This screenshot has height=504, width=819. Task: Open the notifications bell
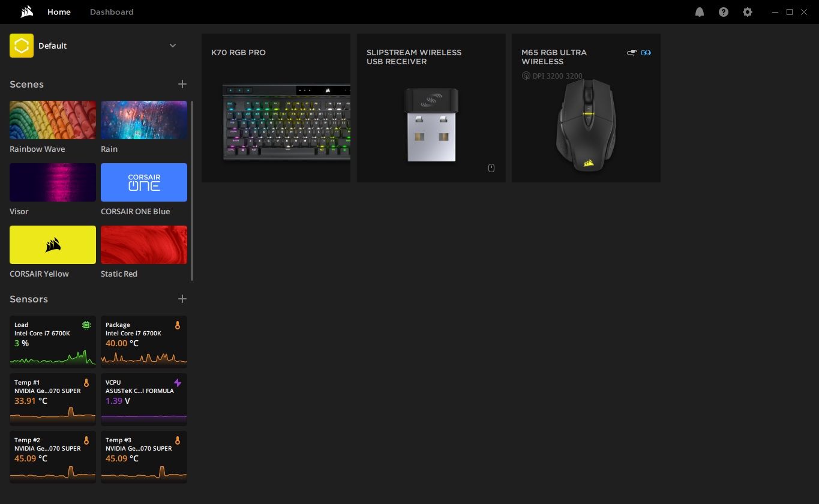(700, 12)
